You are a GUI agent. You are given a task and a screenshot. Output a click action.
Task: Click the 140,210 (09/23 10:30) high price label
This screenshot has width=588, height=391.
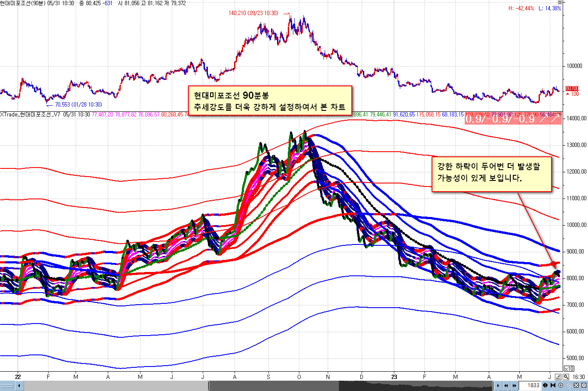tap(253, 13)
